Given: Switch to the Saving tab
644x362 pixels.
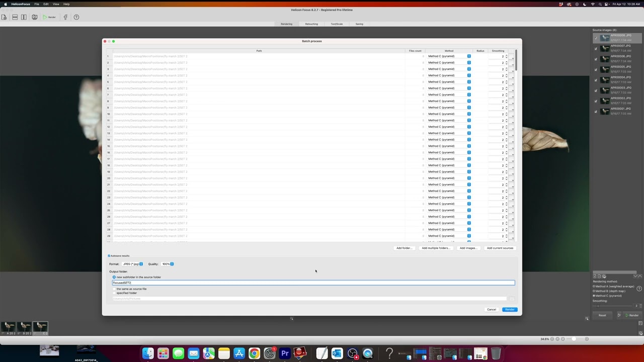Looking at the screenshot, I should (x=359, y=24).
